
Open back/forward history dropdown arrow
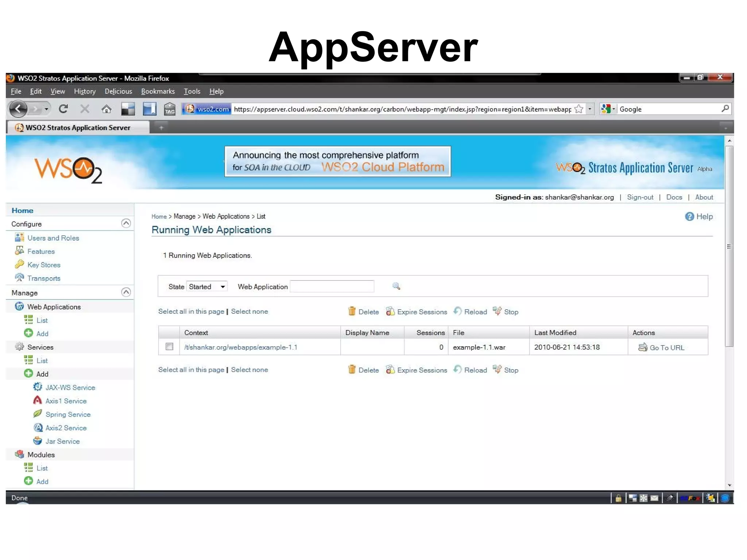[x=46, y=109]
